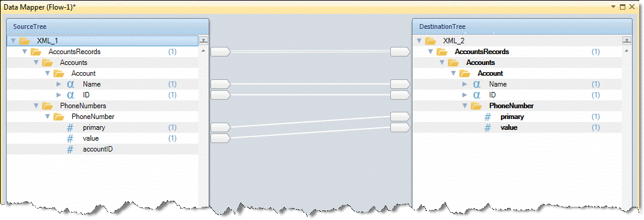Collapse the Accounts node in DestinationTree
Screen dimensions: 644x220
tap(442, 63)
